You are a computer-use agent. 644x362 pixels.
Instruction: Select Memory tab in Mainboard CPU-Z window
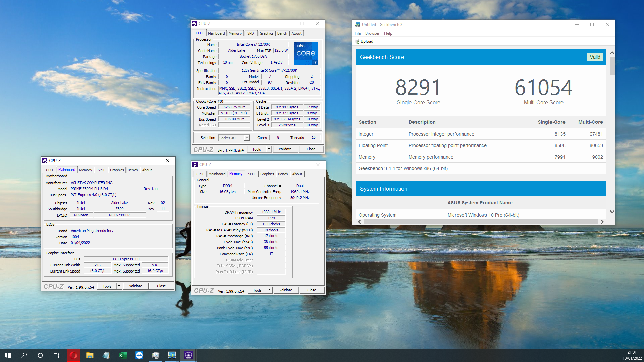86,170
